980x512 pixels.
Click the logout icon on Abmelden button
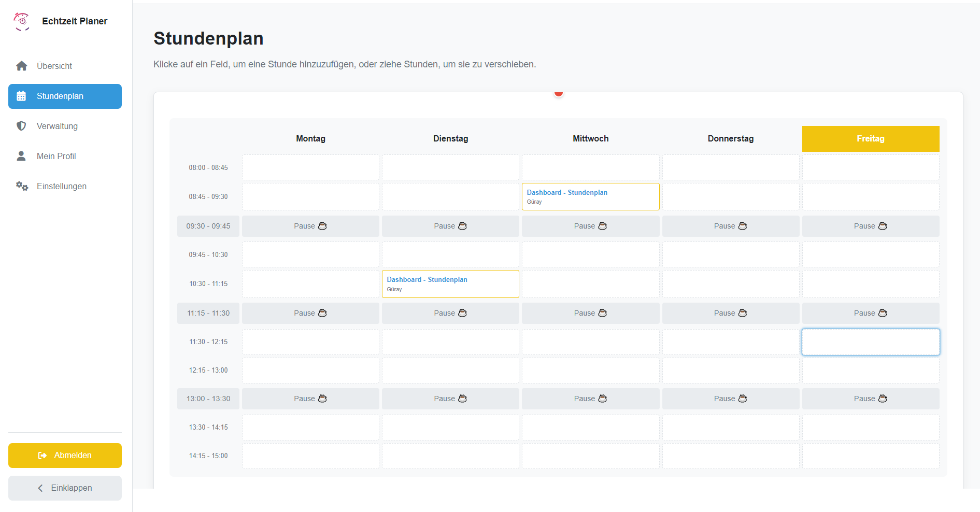[x=42, y=456]
